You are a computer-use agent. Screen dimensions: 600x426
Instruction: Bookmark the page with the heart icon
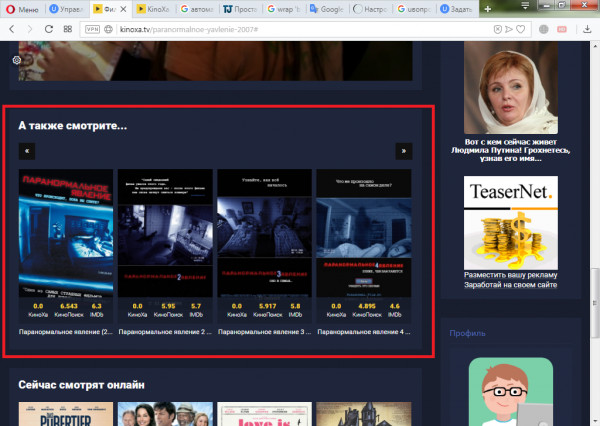(x=521, y=29)
